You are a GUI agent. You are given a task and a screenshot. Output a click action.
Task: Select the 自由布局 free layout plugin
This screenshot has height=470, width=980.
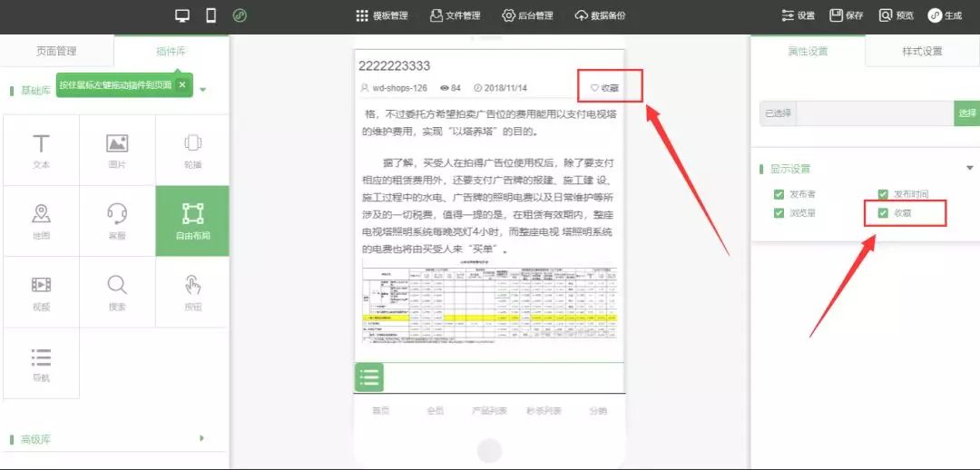click(x=192, y=221)
